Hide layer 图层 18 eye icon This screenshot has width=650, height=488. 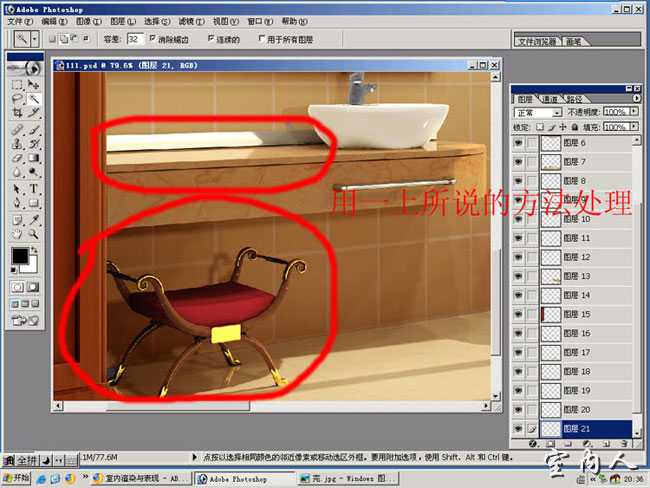[518, 371]
